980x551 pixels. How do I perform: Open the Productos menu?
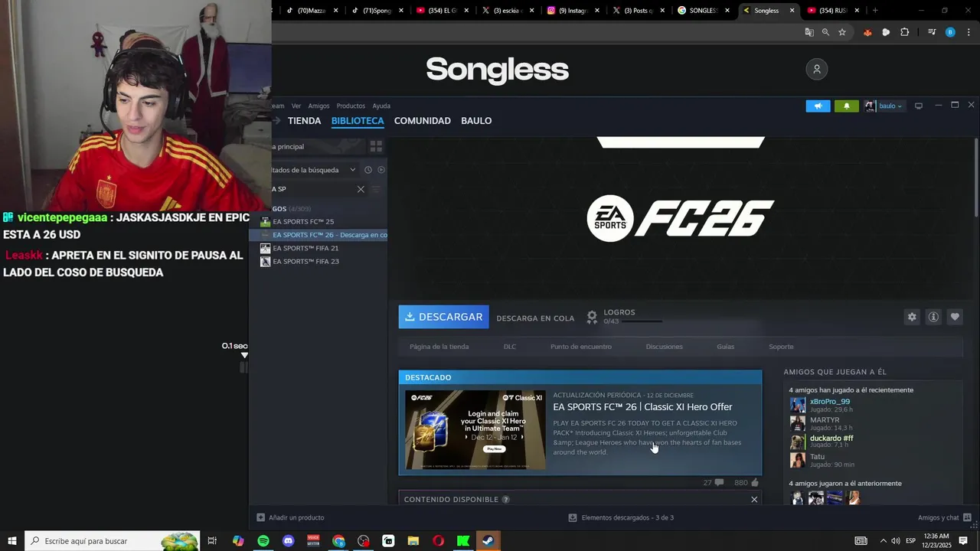[351, 106]
